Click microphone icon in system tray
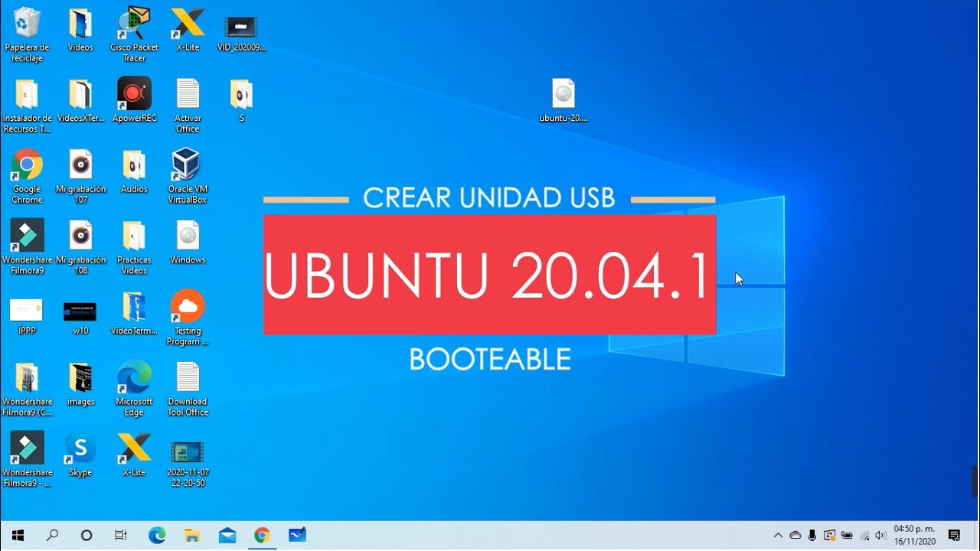Viewport: 980px width, 551px height. pyautogui.click(x=812, y=536)
